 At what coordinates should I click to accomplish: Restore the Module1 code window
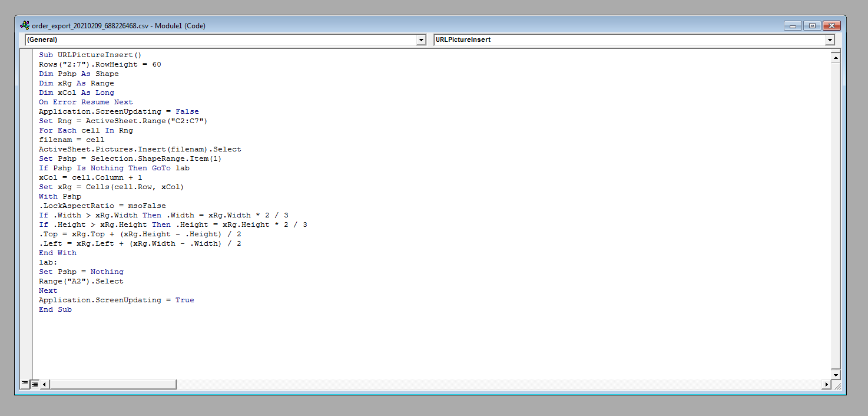pos(812,26)
